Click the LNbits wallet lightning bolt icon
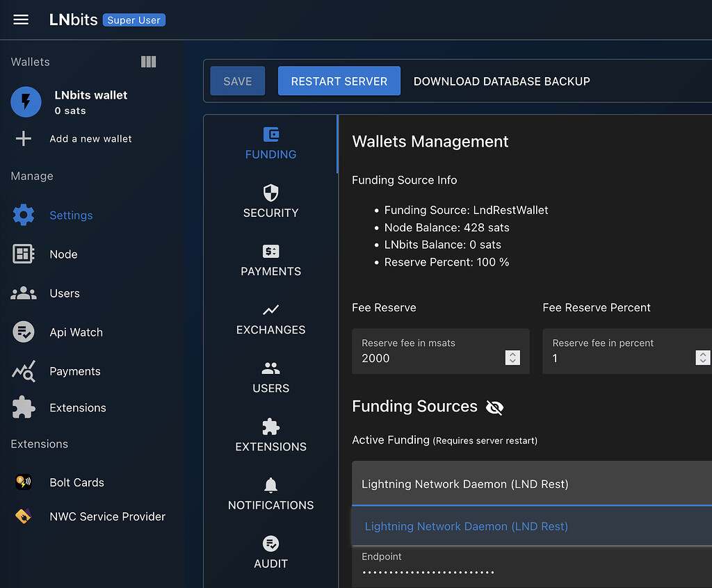Viewport: 712px width, 588px height. pos(26,102)
